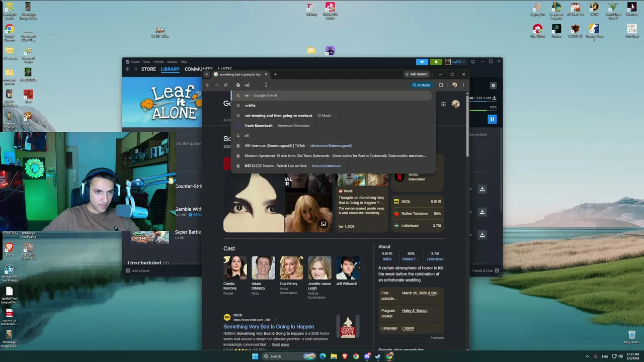Select the Modern Apartment Dubrovnik suggestion
Image resolution: width=644 pixels, height=362 pixels.
click(333, 156)
